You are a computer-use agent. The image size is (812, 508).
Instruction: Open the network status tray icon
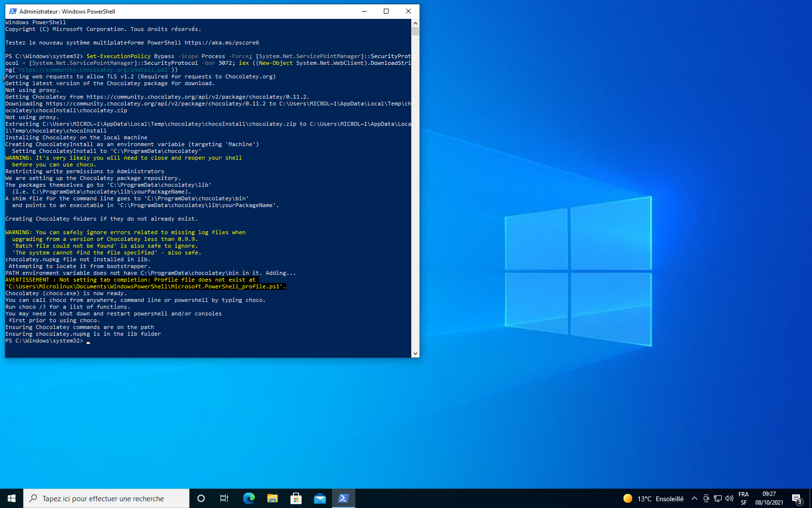point(718,498)
